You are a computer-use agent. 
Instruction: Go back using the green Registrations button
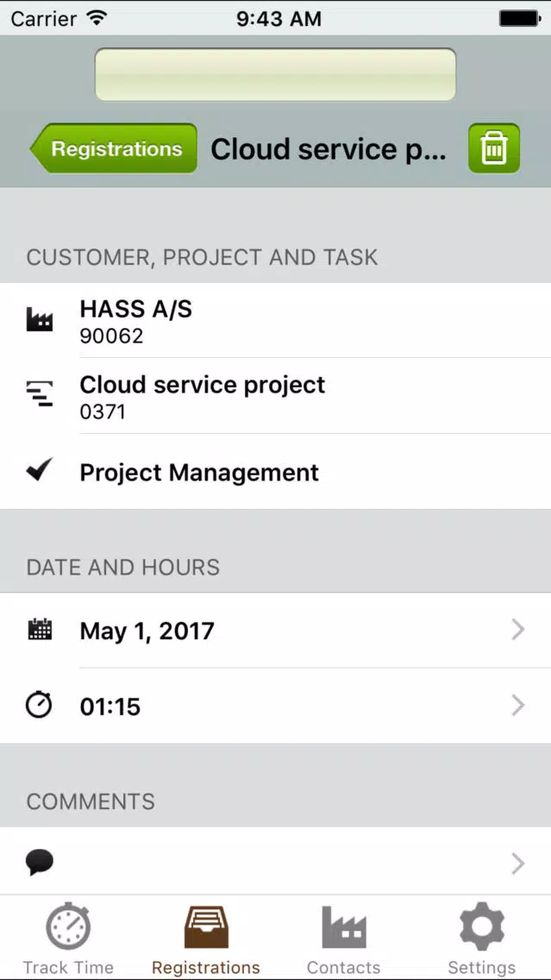click(x=114, y=148)
